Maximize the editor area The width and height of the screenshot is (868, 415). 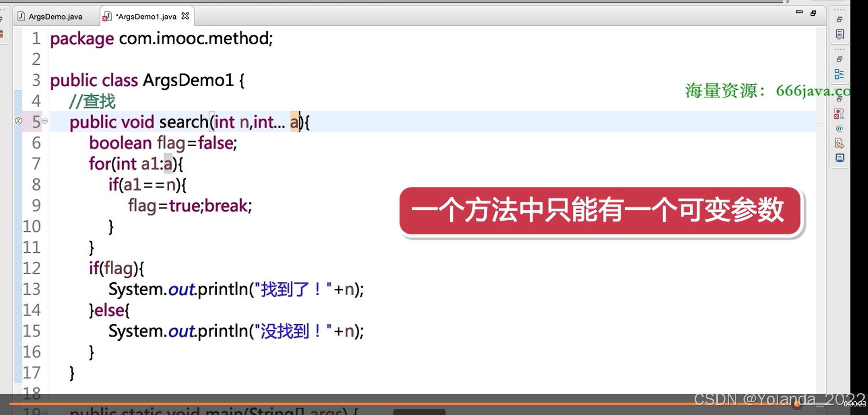click(813, 13)
